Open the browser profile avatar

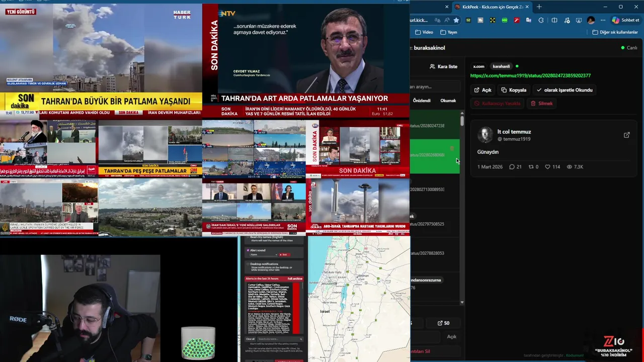pyautogui.click(x=591, y=20)
